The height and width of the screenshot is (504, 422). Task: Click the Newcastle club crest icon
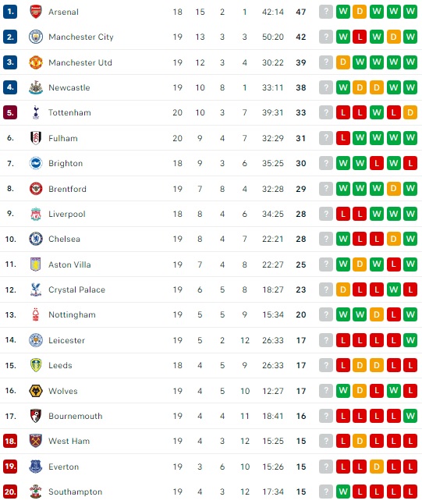click(36, 87)
